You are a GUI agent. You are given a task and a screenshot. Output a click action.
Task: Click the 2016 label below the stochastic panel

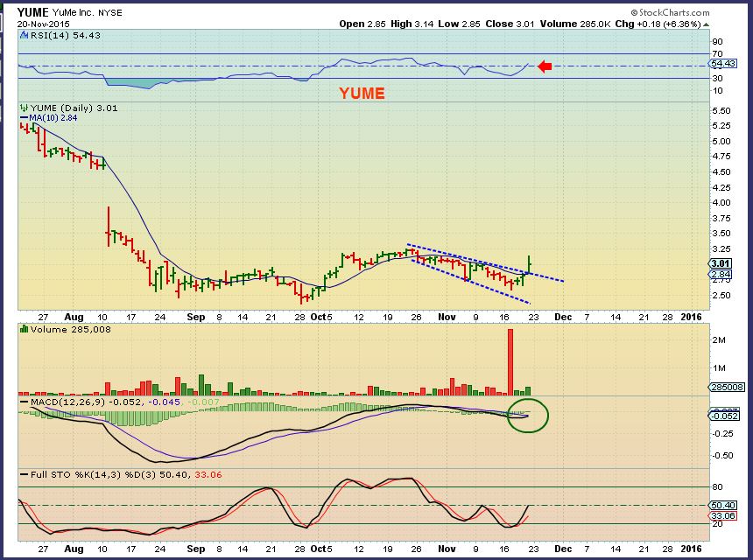692,549
